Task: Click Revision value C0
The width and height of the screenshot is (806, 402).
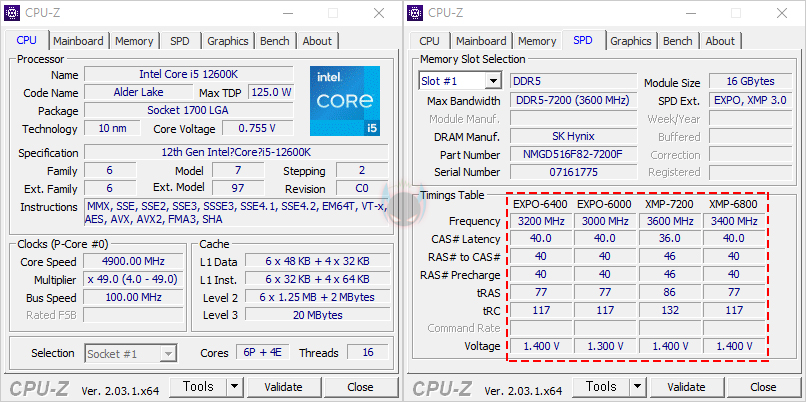Action: point(362,188)
